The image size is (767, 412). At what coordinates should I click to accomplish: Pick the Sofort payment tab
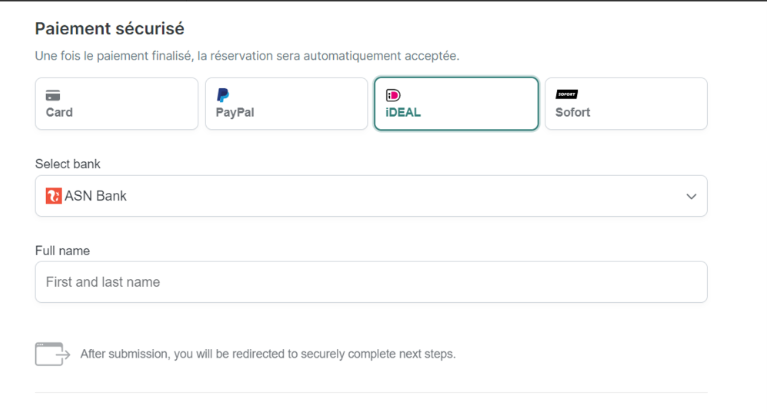coord(626,104)
